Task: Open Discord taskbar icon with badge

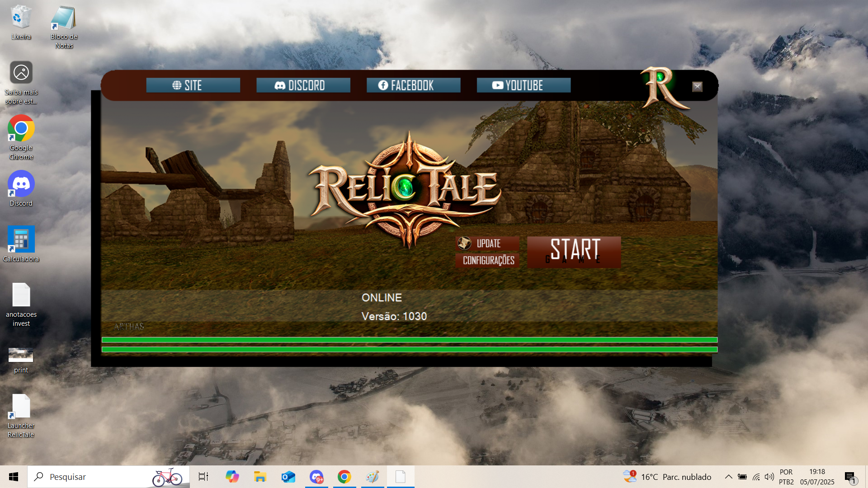Action: pyautogui.click(x=316, y=477)
